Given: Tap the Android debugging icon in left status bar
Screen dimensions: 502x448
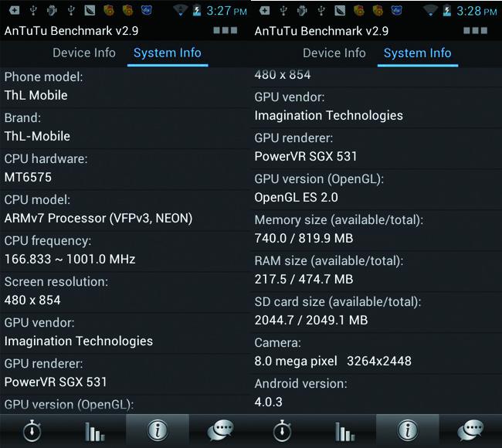Looking at the screenshot, I should (52, 11).
